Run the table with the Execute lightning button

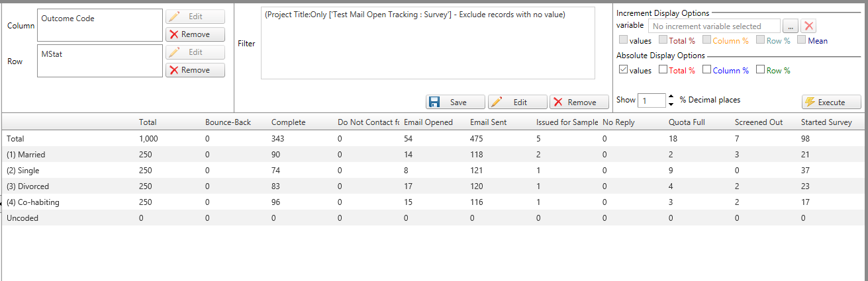pos(832,102)
